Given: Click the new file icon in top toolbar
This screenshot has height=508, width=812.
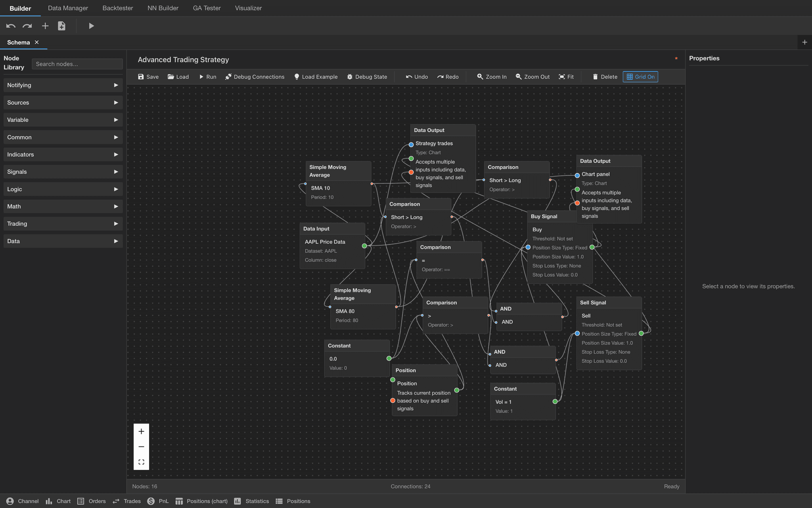Looking at the screenshot, I should 61,26.
